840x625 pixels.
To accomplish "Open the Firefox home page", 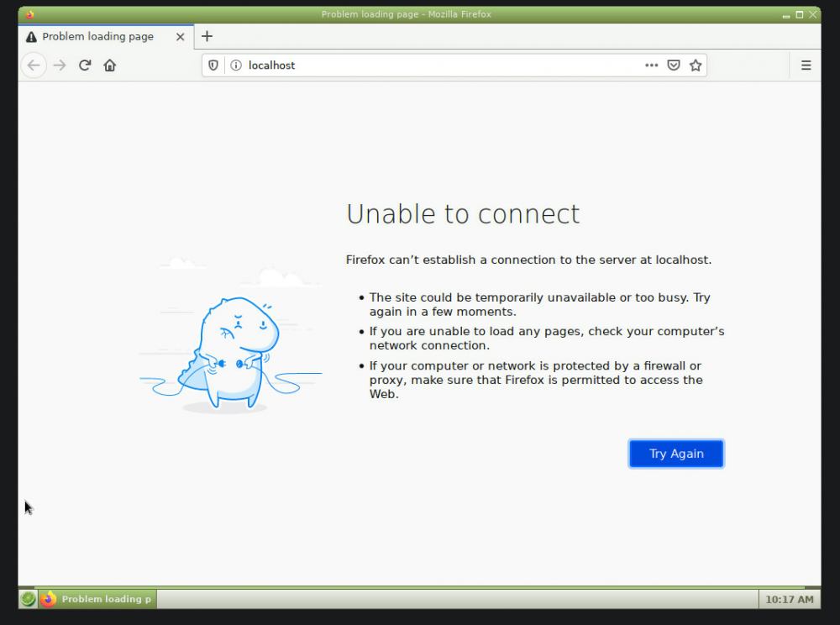I will click(x=110, y=66).
